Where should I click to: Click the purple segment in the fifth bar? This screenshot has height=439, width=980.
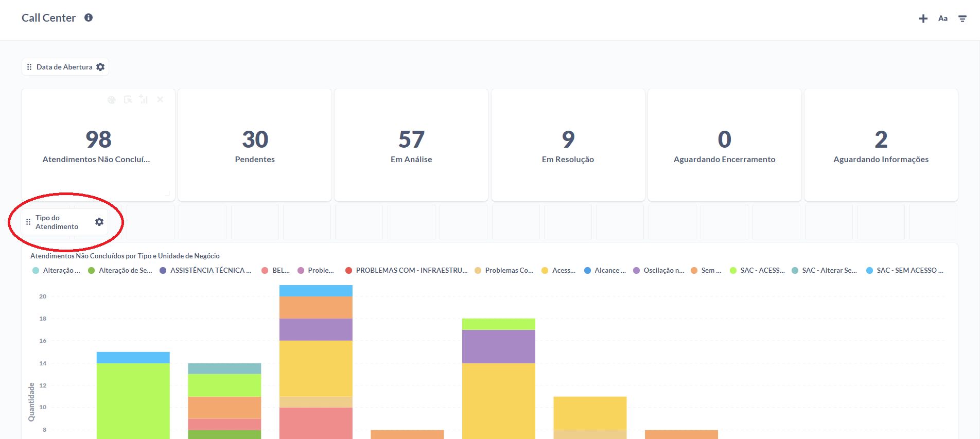tap(499, 346)
